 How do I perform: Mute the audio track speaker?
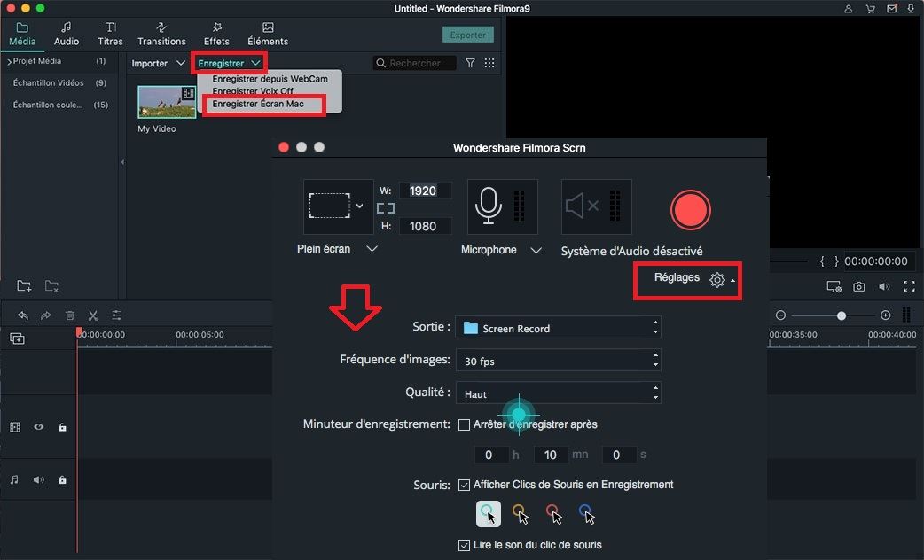click(39, 480)
